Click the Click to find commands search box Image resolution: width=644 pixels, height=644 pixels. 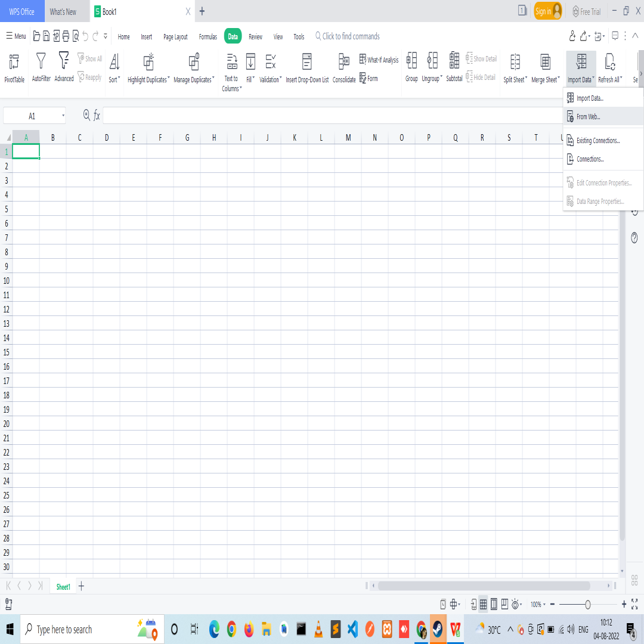[348, 36]
